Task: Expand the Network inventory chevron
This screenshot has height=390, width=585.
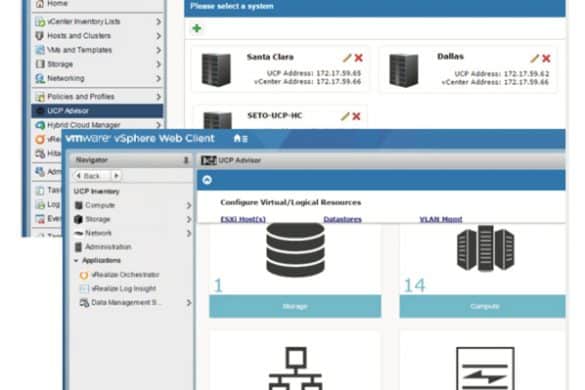Action: coord(189,233)
